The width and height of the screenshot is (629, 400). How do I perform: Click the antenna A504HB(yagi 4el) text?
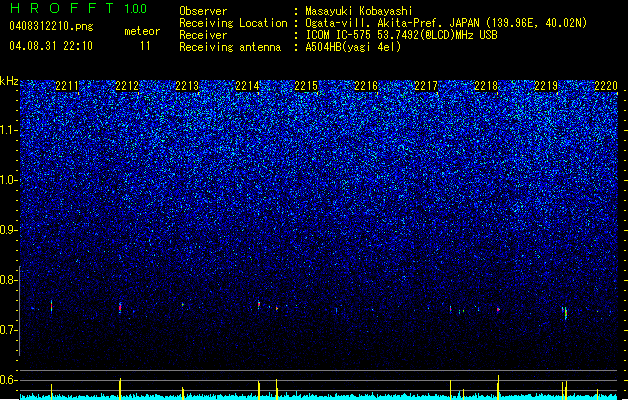tap(353, 47)
